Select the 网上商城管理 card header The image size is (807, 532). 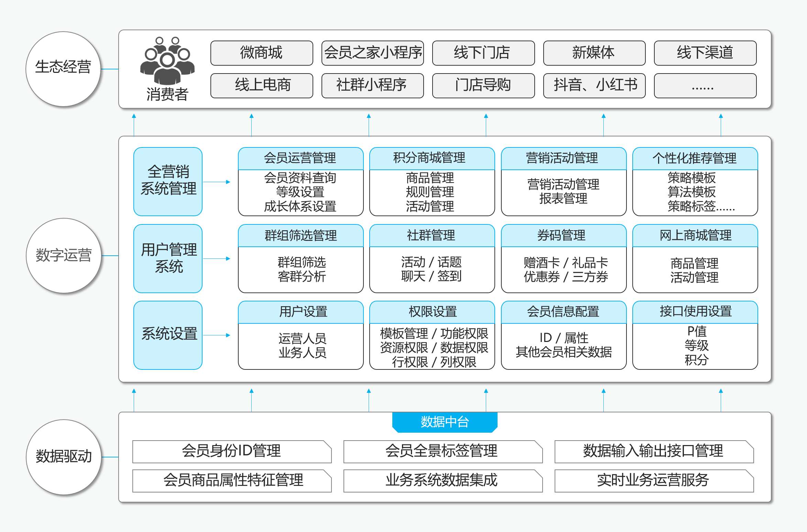(x=695, y=235)
